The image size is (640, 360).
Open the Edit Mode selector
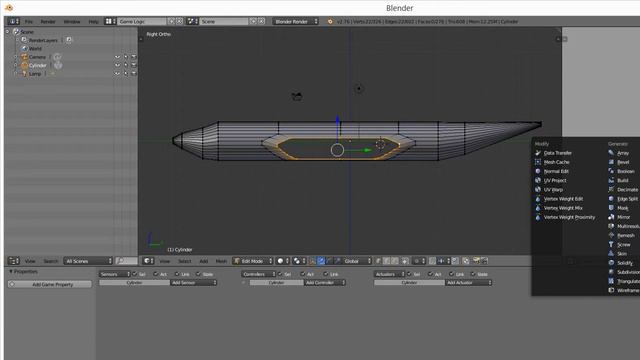253,261
